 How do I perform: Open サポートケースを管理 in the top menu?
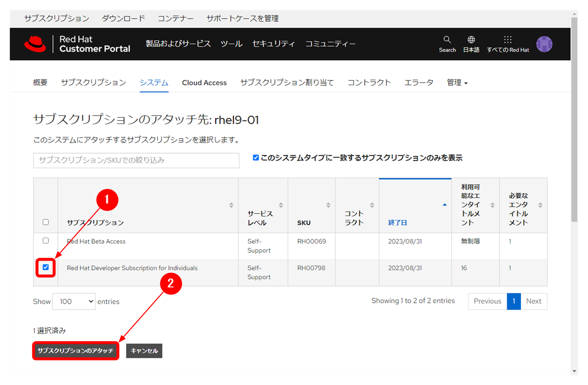click(244, 18)
